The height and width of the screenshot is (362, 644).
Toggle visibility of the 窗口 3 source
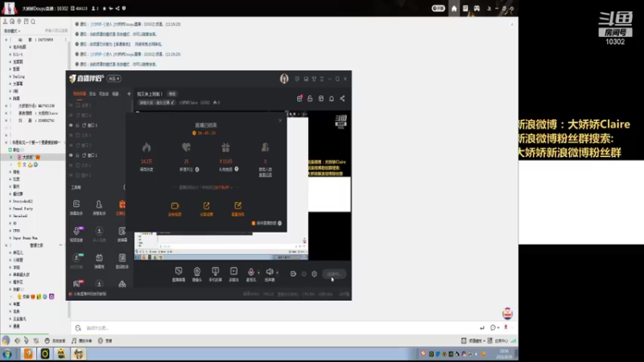71,125
